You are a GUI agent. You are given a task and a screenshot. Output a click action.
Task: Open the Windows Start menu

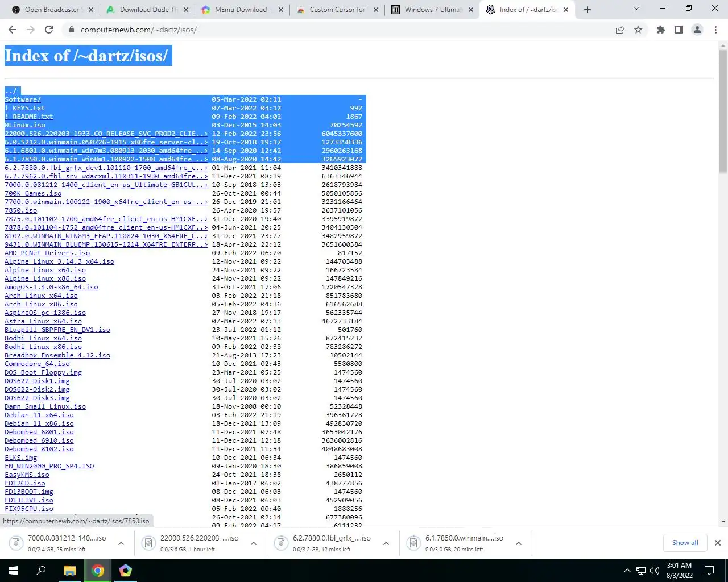tap(14, 571)
